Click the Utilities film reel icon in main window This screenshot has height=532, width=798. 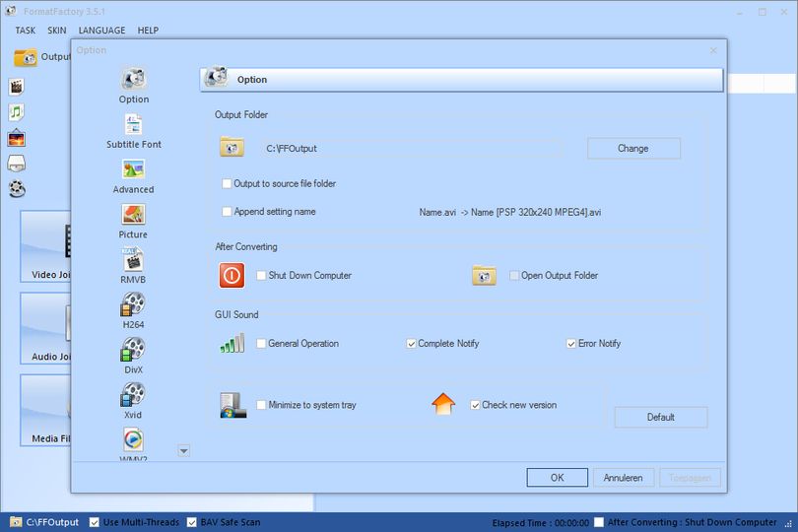17,189
